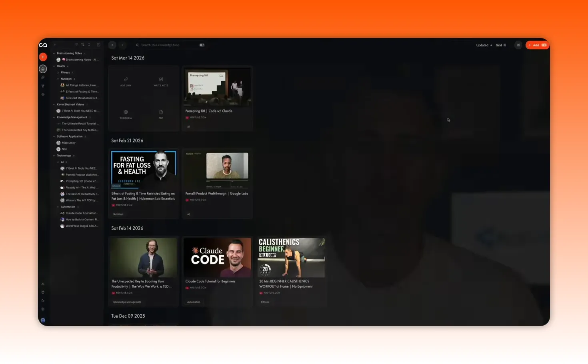Click the PDF tile
This screenshot has width=588, height=364.
click(x=161, y=114)
